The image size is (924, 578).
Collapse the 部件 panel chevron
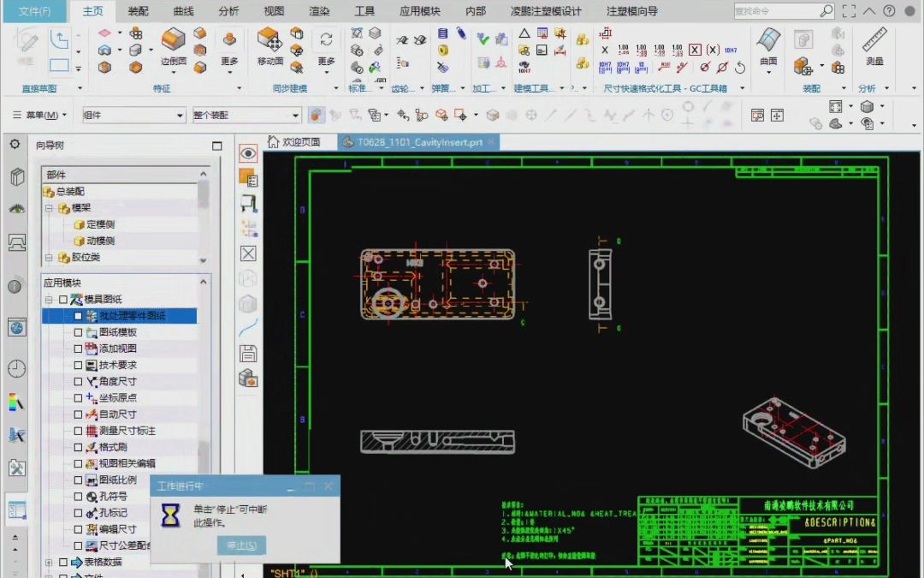204,174
